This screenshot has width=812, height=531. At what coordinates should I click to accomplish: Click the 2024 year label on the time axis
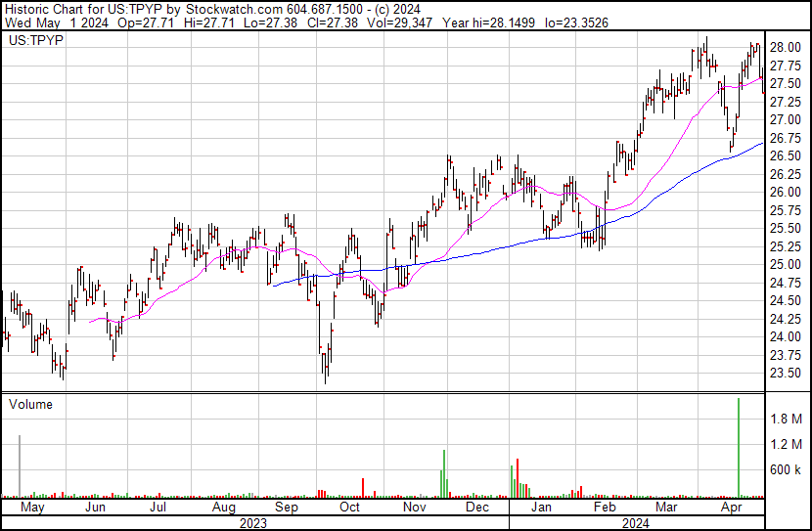[635, 523]
